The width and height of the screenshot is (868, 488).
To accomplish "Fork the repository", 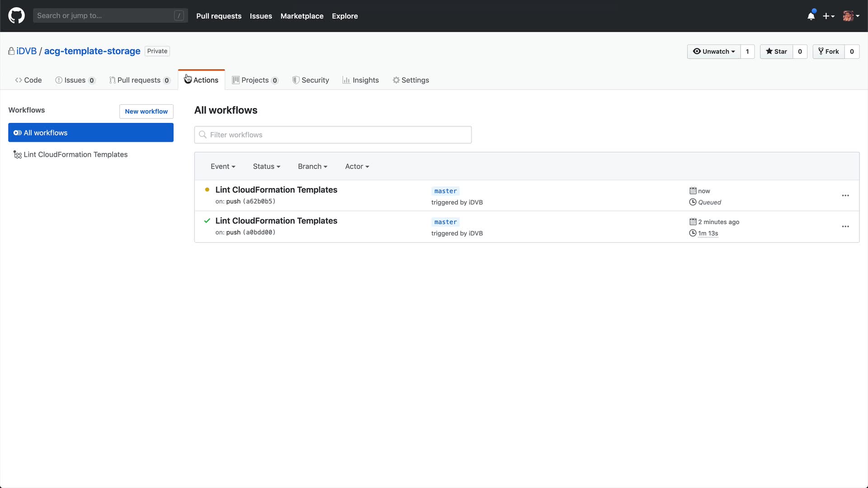I will (828, 52).
